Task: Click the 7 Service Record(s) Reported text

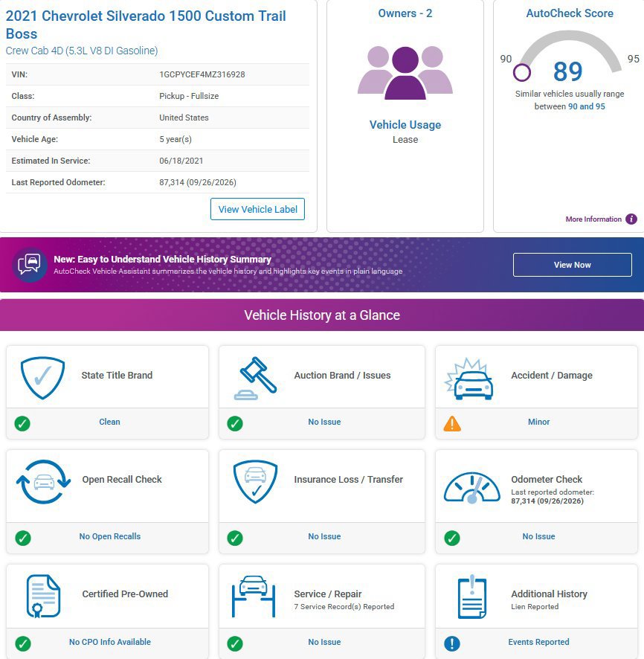Action: point(344,606)
